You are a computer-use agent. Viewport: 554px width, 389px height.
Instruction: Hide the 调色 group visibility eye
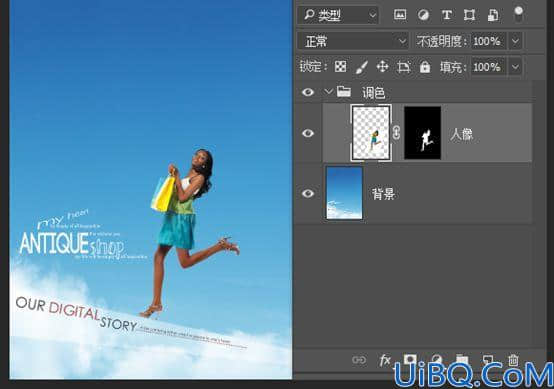coord(308,92)
